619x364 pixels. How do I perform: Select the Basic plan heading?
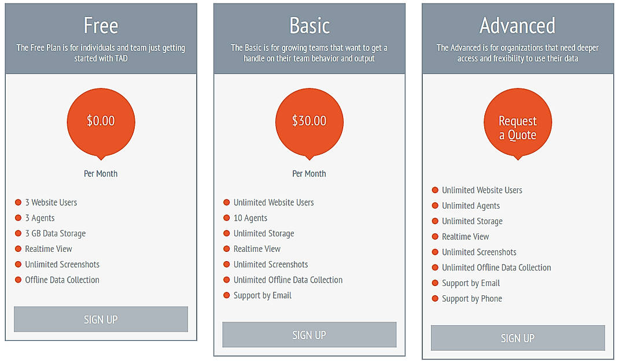[309, 25]
